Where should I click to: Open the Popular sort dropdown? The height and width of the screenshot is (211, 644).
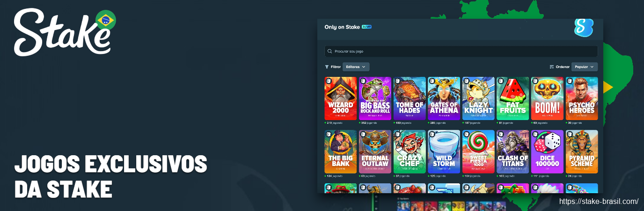584,67
